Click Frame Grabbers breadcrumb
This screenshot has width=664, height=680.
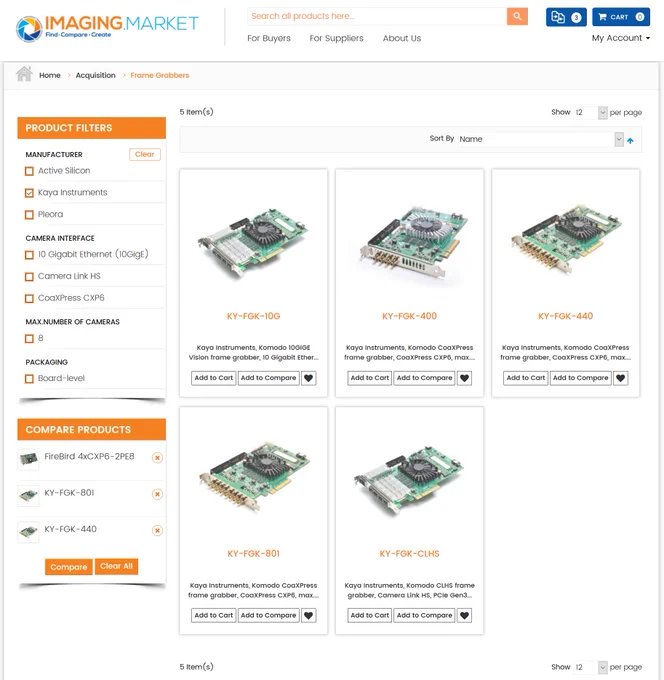(160, 75)
